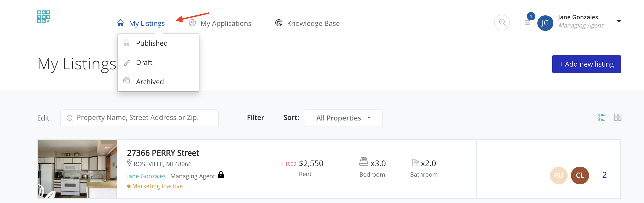Switch to grid view layout
The height and width of the screenshot is (203, 644).
(x=618, y=117)
